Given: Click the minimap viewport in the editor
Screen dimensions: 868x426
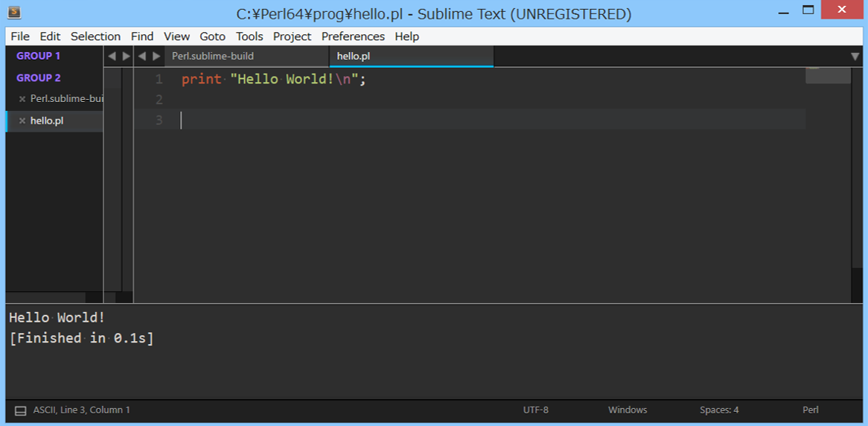Looking at the screenshot, I should (x=828, y=75).
